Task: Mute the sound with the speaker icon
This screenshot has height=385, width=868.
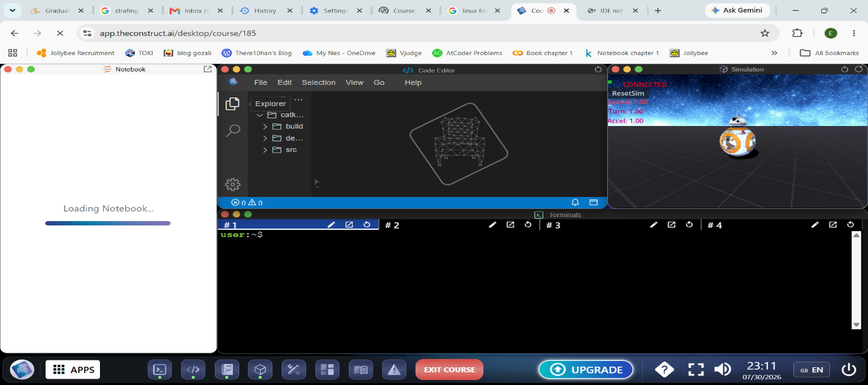Action: tap(722, 370)
